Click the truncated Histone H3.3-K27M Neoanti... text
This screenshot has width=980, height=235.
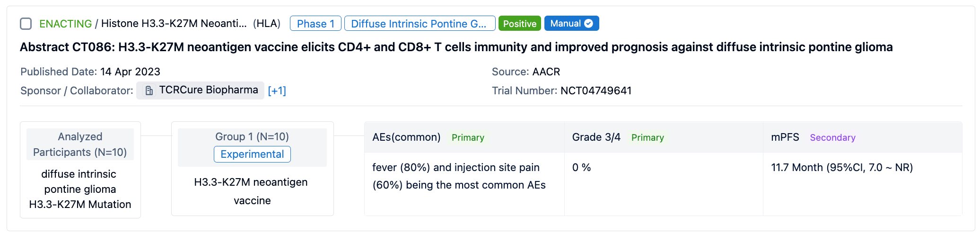pyautogui.click(x=174, y=24)
